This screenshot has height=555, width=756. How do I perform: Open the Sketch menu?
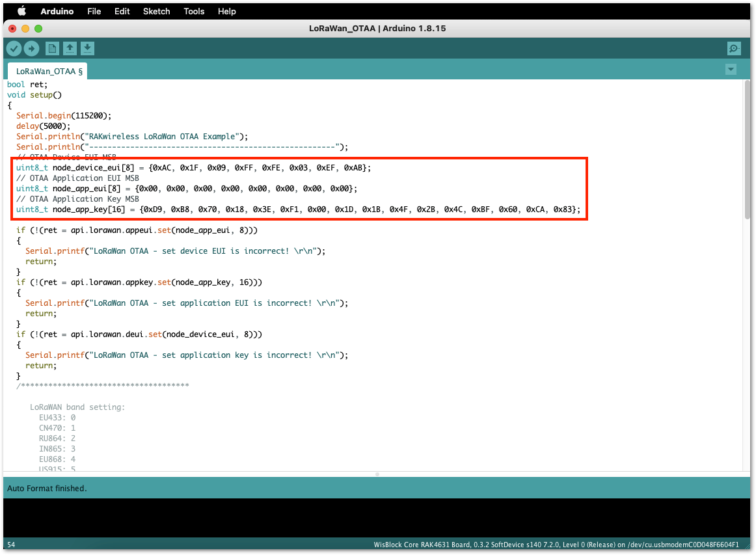pos(157,11)
